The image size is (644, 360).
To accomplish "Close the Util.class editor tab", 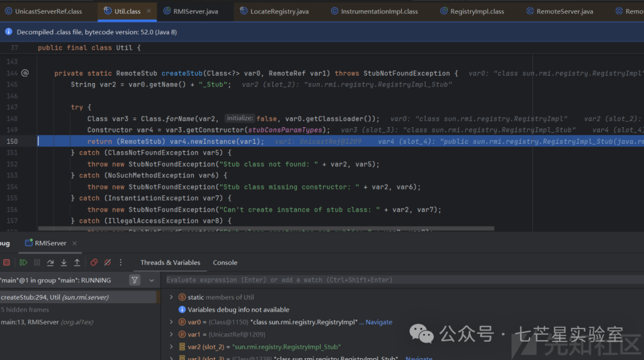I will 148,11.
